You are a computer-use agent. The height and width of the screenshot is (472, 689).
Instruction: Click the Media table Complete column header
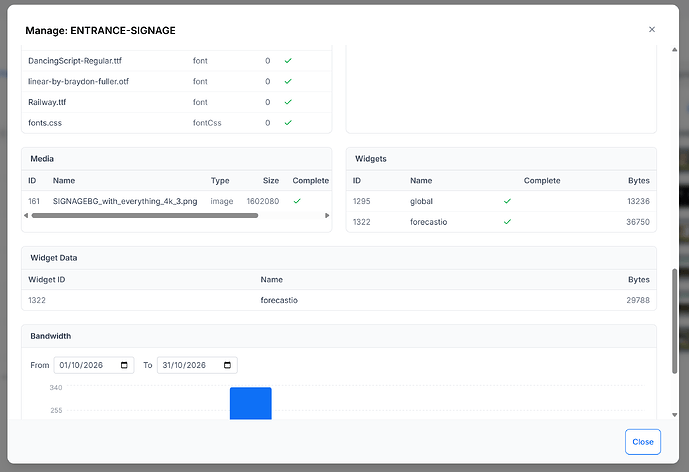click(x=311, y=180)
